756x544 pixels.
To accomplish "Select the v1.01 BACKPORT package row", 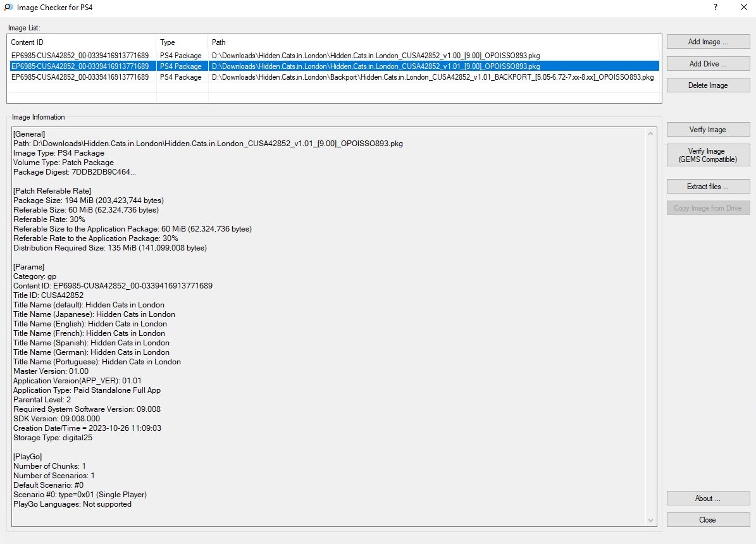I will pyautogui.click(x=335, y=77).
